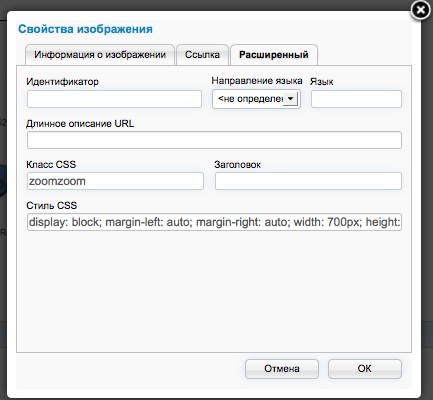Focus the Заголовок input field

click(308, 181)
